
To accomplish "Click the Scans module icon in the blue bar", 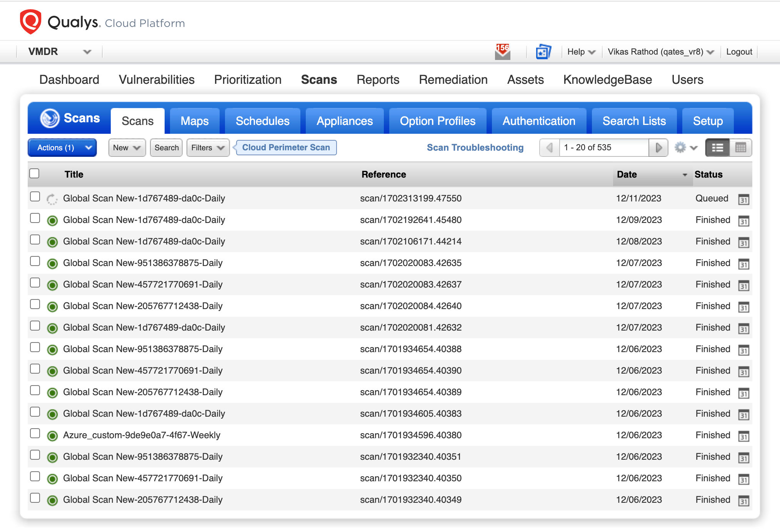I will (50, 118).
